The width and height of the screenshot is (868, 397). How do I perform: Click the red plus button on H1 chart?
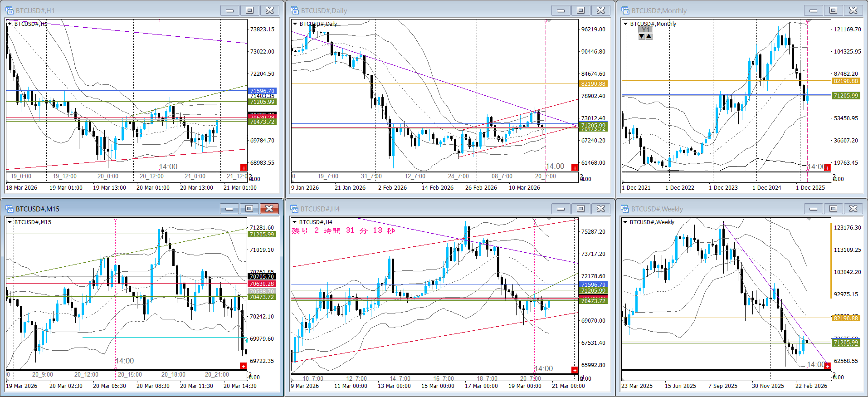pyautogui.click(x=244, y=168)
